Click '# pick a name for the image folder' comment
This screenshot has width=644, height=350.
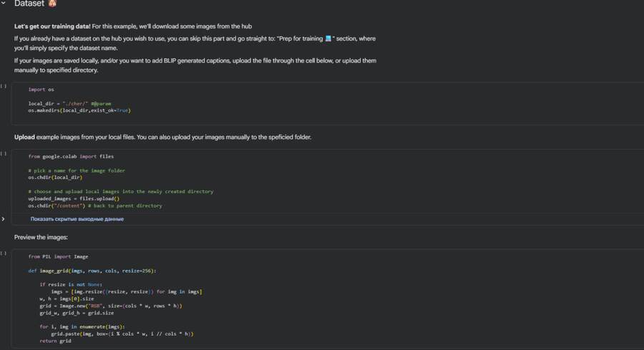pos(77,170)
